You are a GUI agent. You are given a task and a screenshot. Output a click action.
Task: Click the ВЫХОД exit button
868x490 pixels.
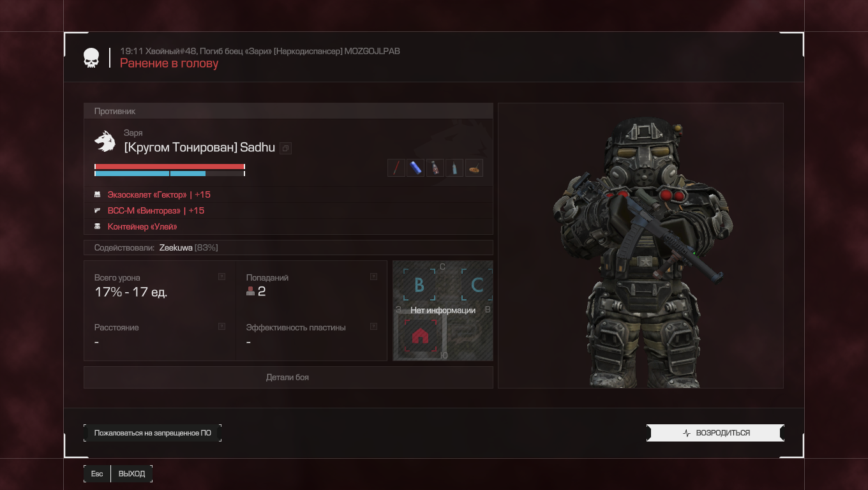coord(131,473)
